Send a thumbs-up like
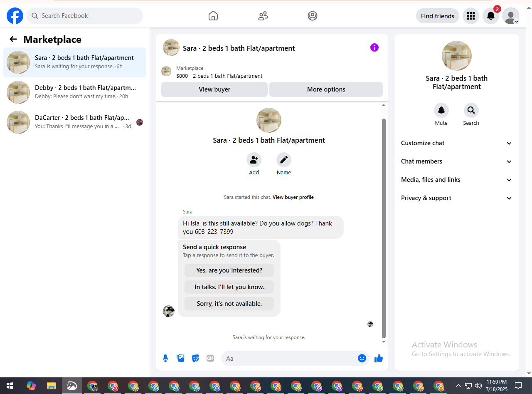The height and width of the screenshot is (394, 532). click(x=378, y=358)
